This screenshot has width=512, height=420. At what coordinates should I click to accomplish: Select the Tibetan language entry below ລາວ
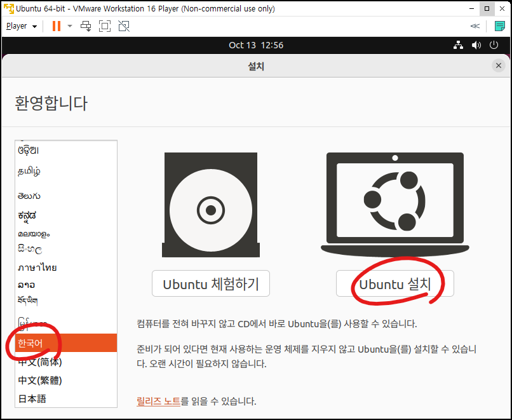click(x=66, y=301)
